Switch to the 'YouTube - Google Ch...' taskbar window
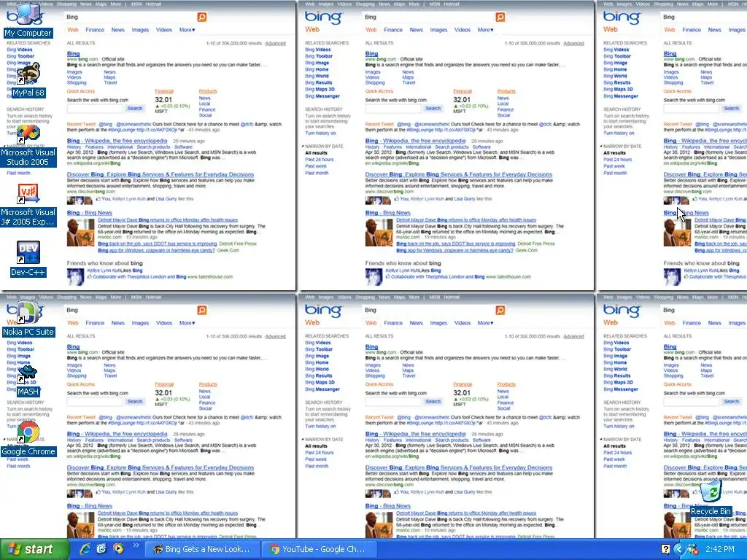This screenshot has height=560, width=747. tap(319, 549)
